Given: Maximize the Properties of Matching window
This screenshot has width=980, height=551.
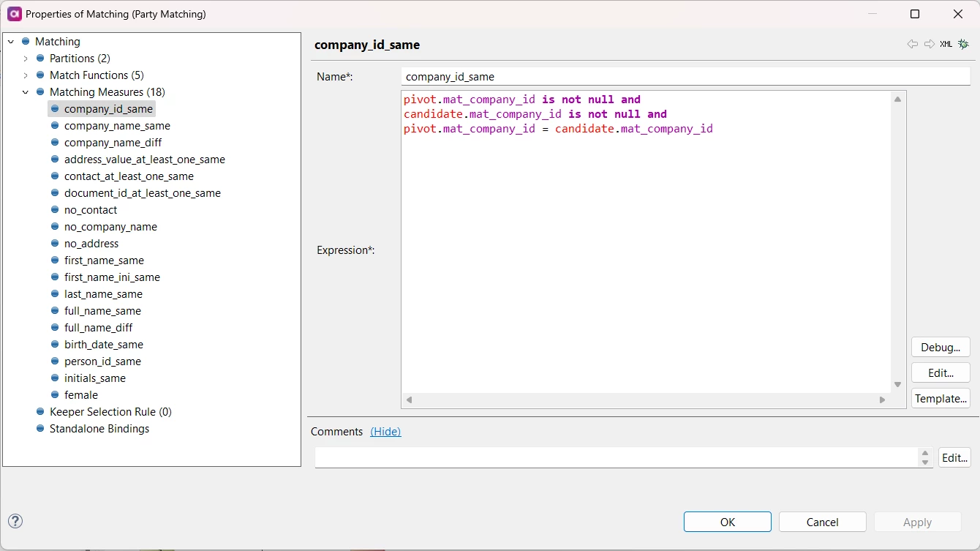Looking at the screenshot, I should point(914,14).
